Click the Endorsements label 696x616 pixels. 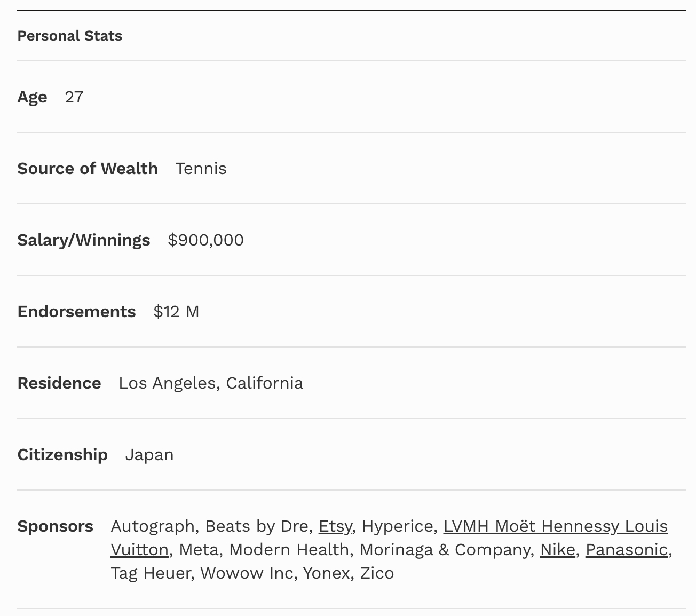click(76, 312)
